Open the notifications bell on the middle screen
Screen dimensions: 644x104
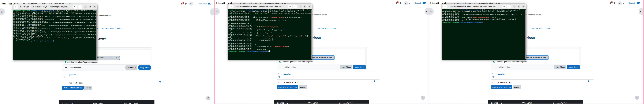point(397,3)
